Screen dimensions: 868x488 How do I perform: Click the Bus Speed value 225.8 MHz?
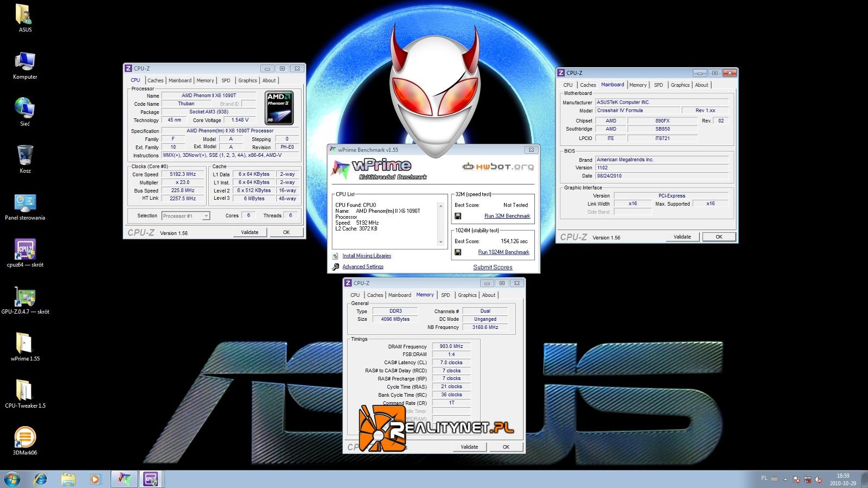tap(183, 191)
